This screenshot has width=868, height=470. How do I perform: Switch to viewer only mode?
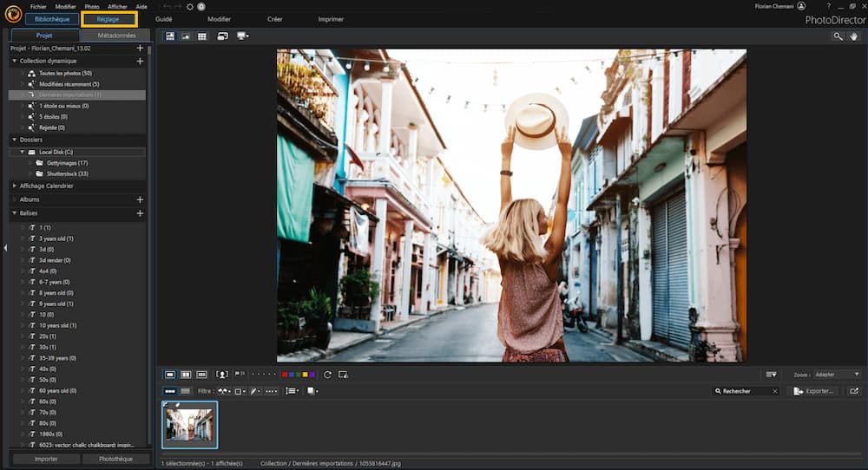pos(186,36)
